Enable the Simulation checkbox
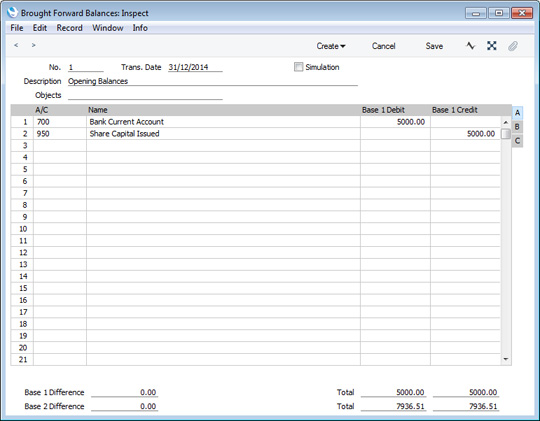 click(x=299, y=67)
